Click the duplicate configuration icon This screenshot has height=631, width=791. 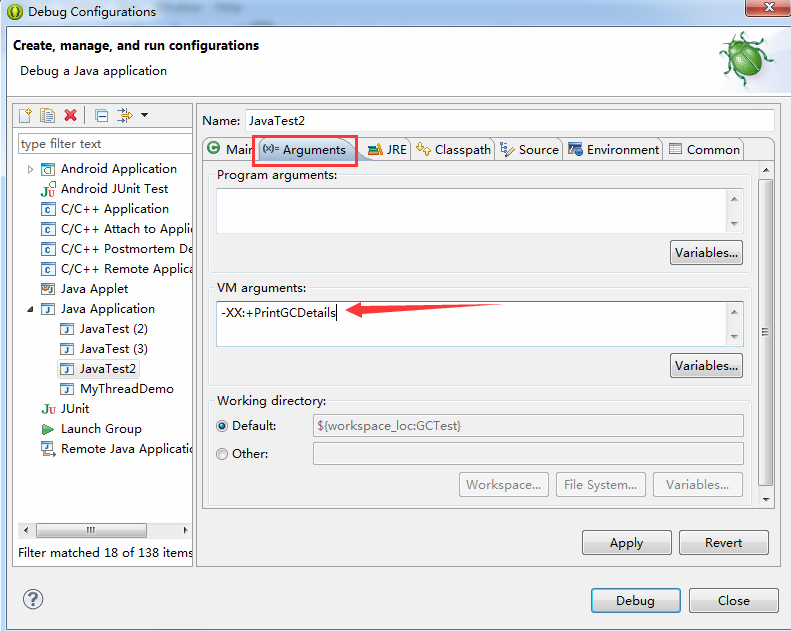[x=48, y=115]
